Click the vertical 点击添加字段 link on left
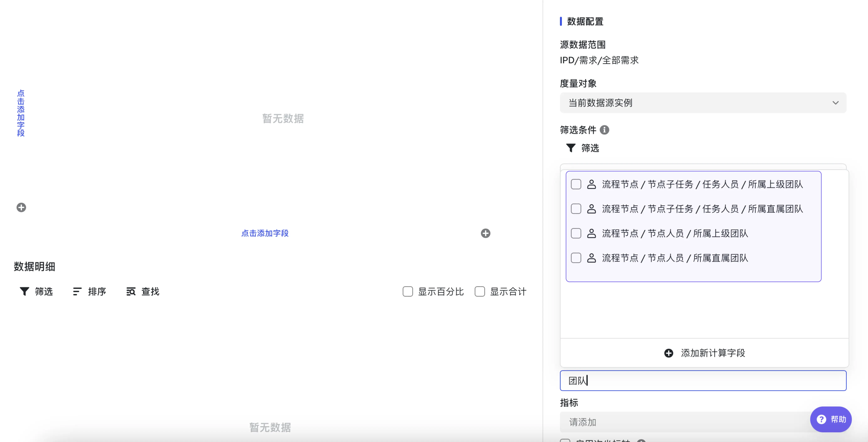This screenshot has height=442, width=868. pos(21,113)
